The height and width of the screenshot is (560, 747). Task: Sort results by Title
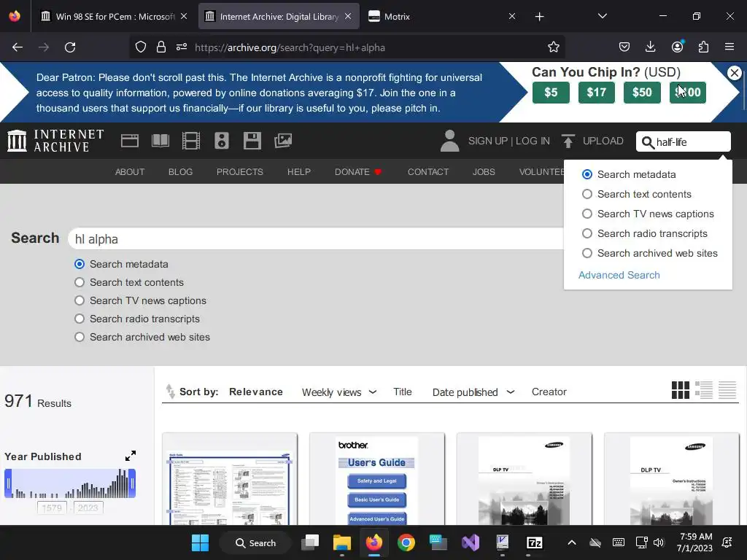click(402, 392)
